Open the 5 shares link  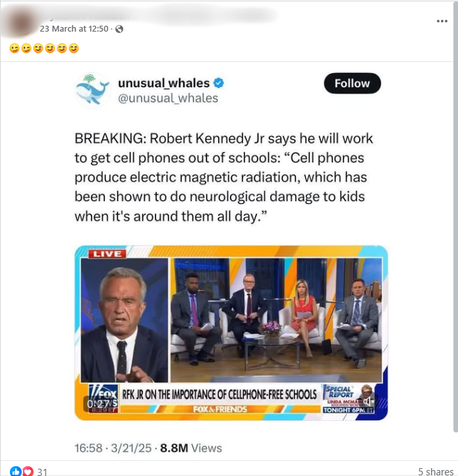click(x=436, y=471)
